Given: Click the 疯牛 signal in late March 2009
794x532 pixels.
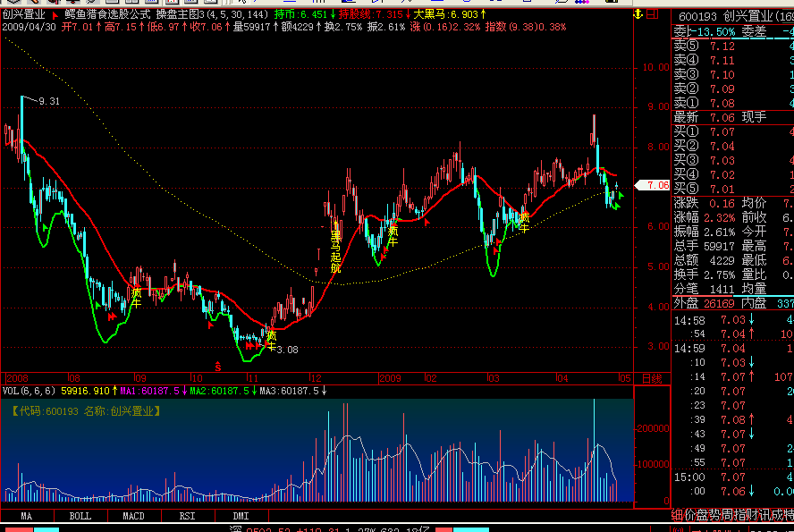Looking at the screenshot, I should (x=524, y=223).
